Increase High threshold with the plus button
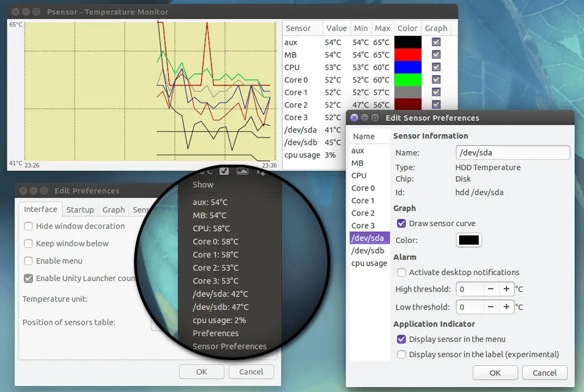This screenshot has width=584, height=392. click(x=506, y=289)
